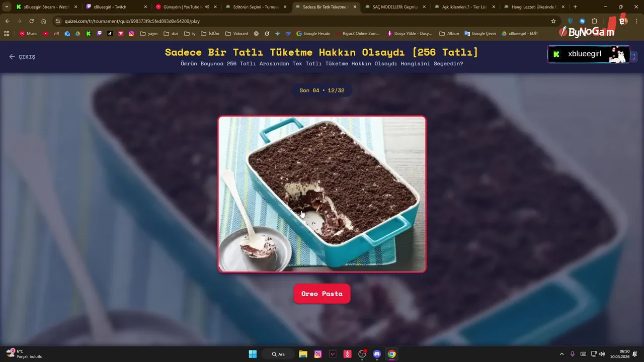Viewport: 644px width, 362px height.
Task: Open the clock and date 06:50
Action: pos(620,354)
